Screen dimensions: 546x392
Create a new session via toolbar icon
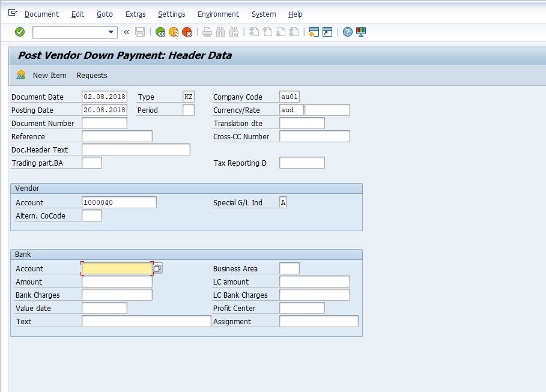click(314, 32)
